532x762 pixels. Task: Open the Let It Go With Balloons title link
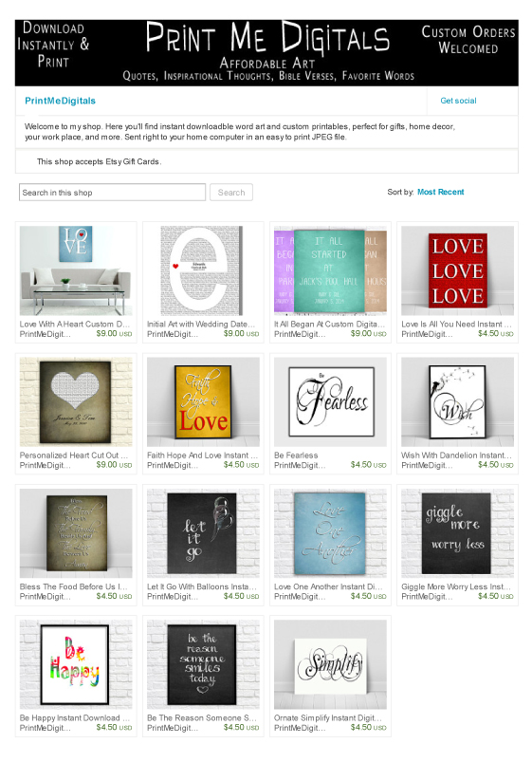201,586
